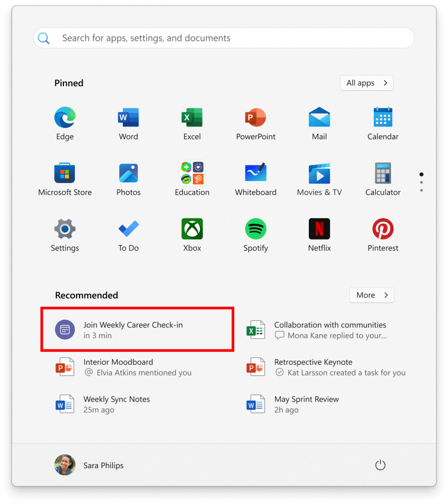Show More recommended items

point(372,295)
